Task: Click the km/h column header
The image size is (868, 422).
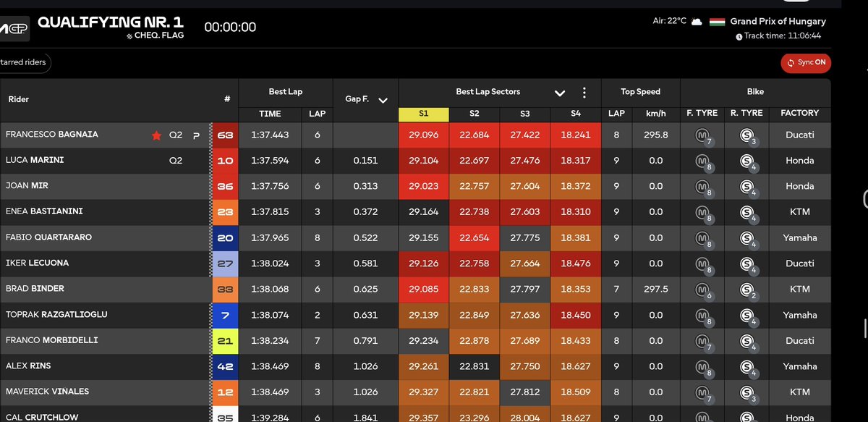Action: [x=655, y=114]
